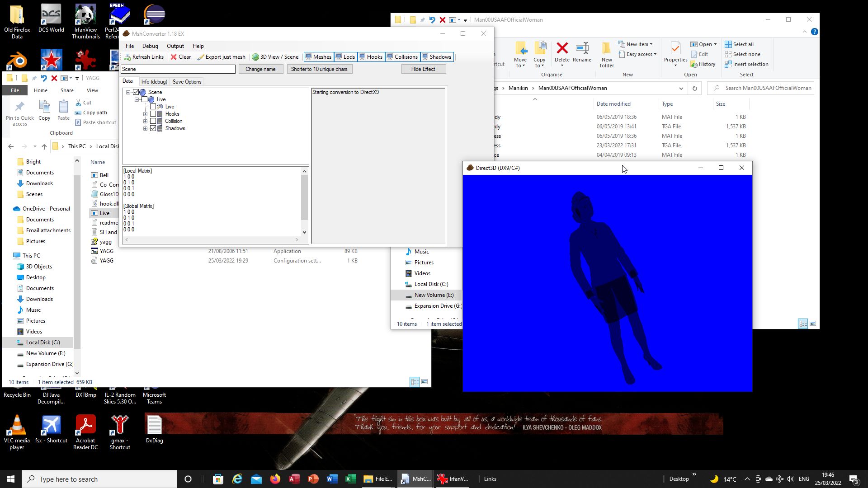Viewport: 868px width, 488px height.
Task: Open Firefox from the taskbar
Action: 275,479
